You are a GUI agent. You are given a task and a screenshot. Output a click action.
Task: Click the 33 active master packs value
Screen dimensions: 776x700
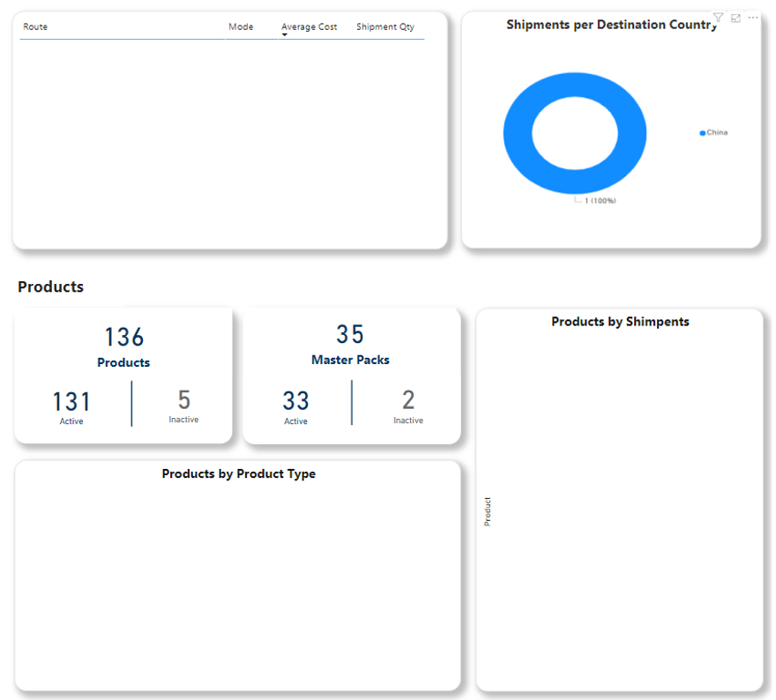click(295, 401)
